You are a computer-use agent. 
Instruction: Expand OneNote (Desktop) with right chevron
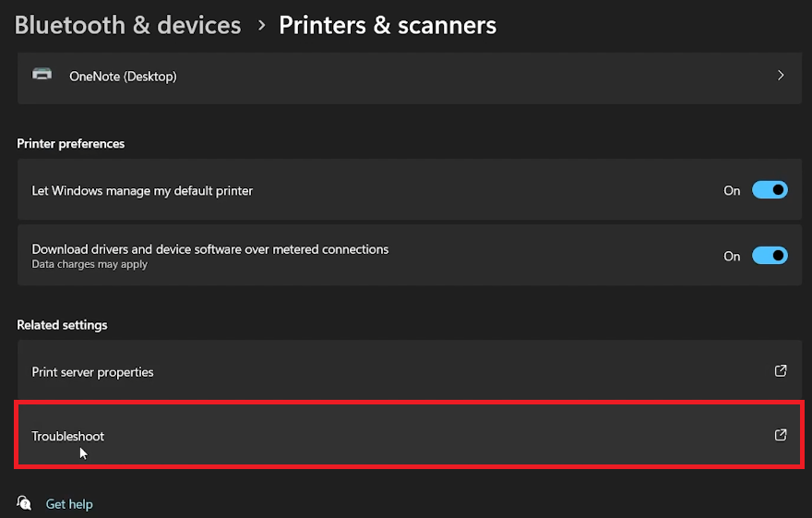tap(781, 76)
